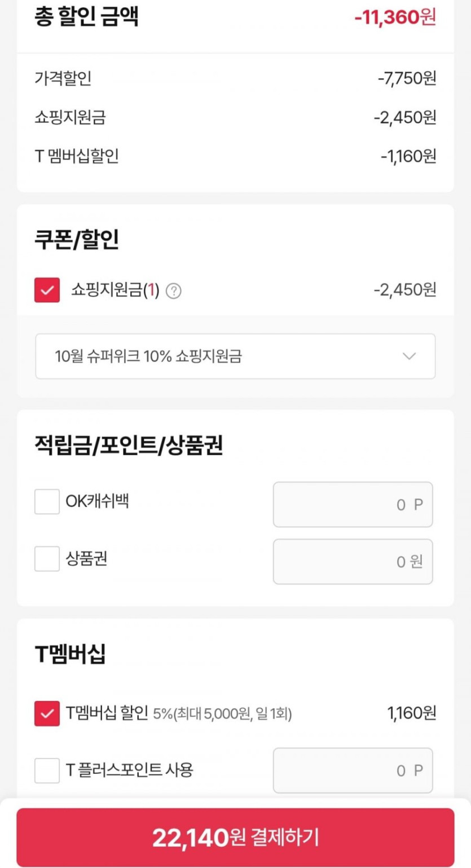Click the OK캐쉬백 points input field

[x=353, y=504]
